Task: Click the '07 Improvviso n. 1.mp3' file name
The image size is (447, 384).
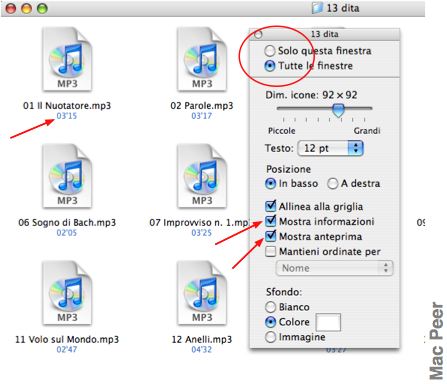Action: [x=199, y=222]
